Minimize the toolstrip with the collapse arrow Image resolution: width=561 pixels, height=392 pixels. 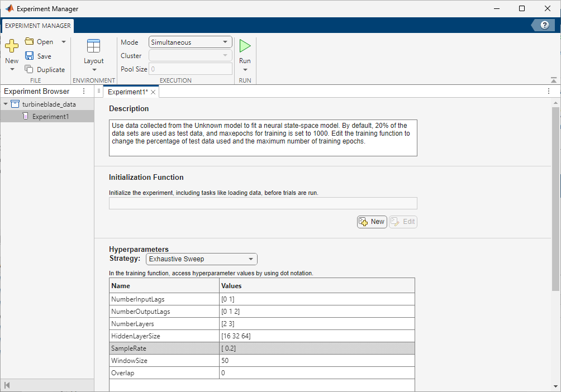click(554, 79)
